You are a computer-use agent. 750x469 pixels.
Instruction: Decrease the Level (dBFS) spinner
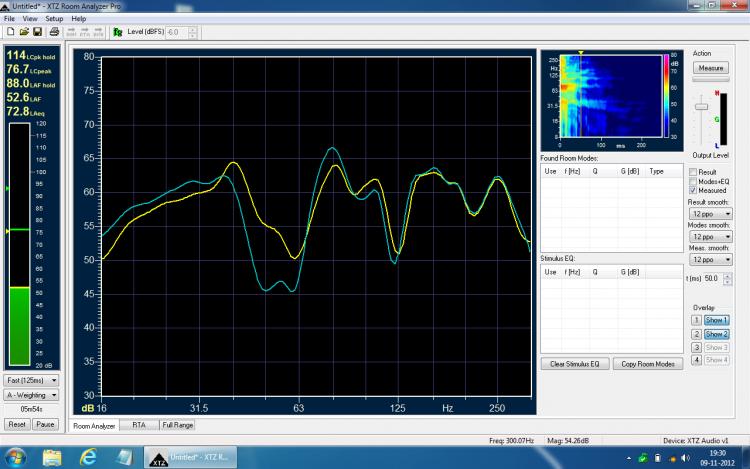tap(192, 35)
